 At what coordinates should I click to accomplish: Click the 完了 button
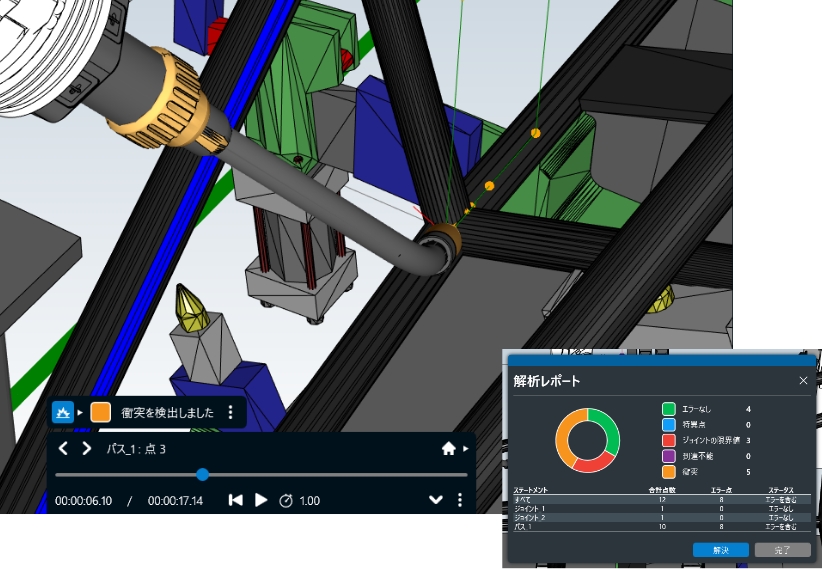click(x=782, y=550)
